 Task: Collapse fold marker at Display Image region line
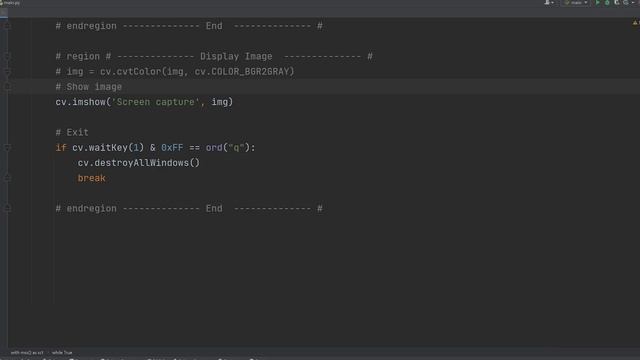coord(7,56)
